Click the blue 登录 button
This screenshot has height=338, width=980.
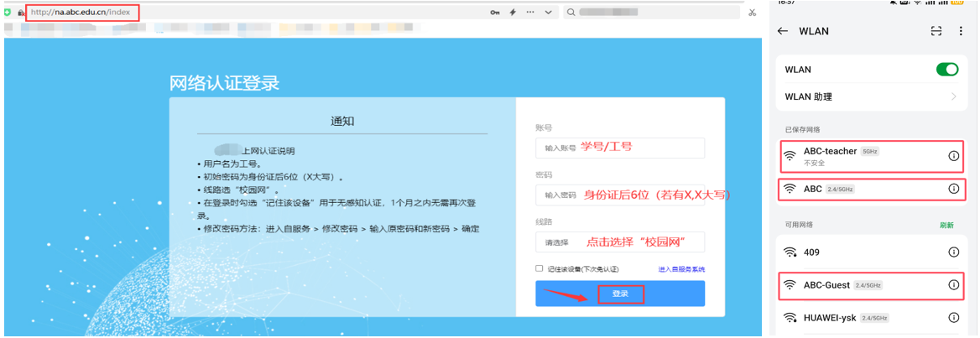[619, 294]
